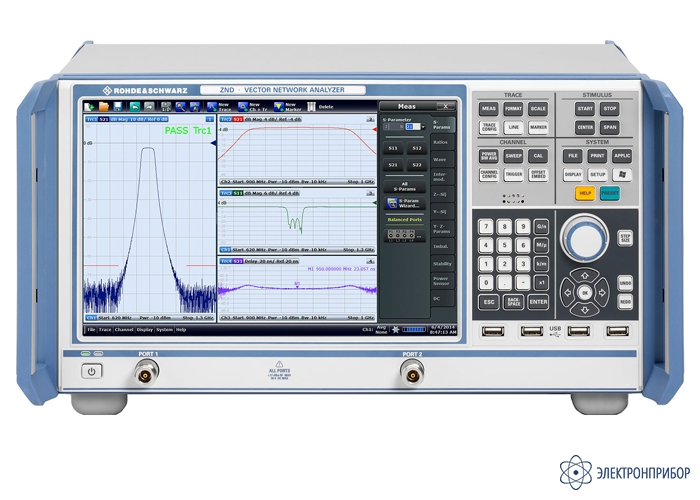
Task: Select the S22 softkey
Action: point(417,165)
